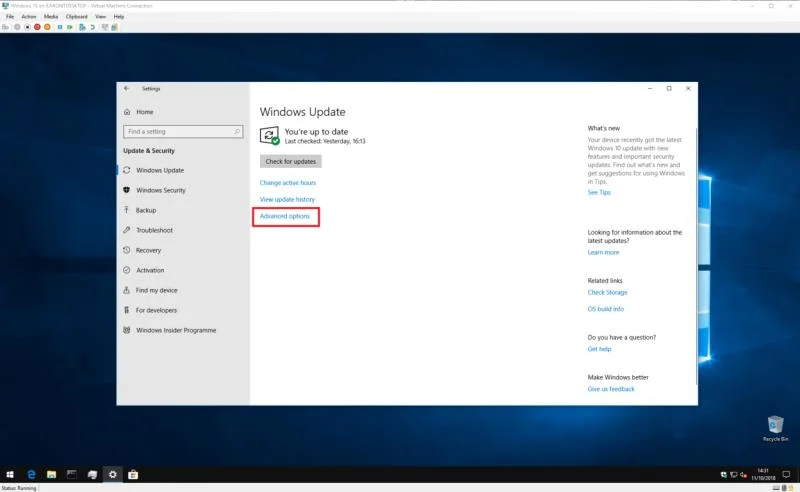The image size is (800, 492).
Task: Open the For developers page
Action: 156,310
